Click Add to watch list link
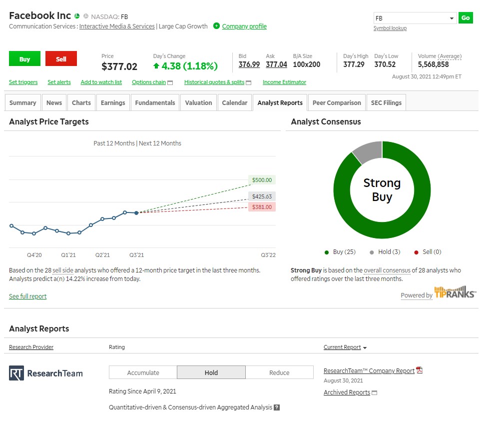The width and height of the screenshot is (504, 424). coord(101,82)
